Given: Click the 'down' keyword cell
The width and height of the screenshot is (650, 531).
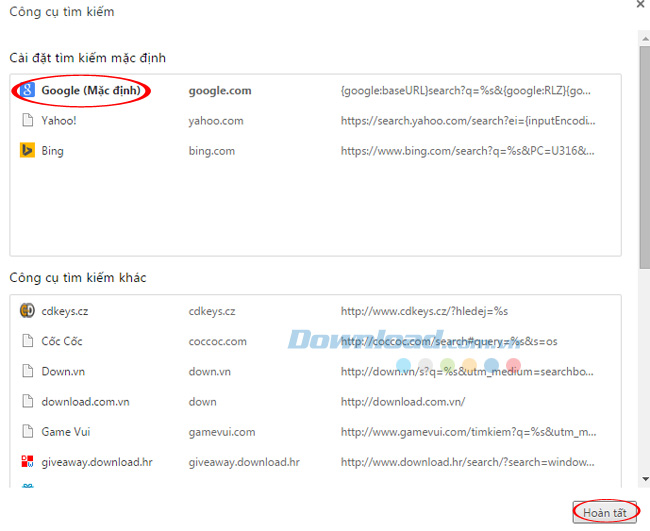Looking at the screenshot, I should 202,402.
